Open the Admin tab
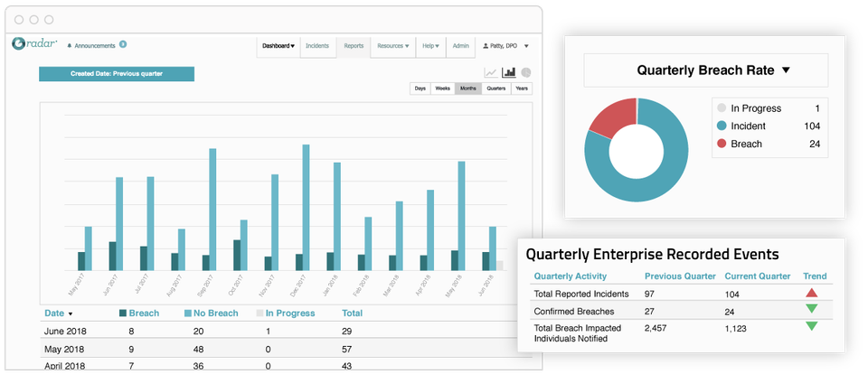Image resolution: width=868 pixels, height=374 pixels. coord(460,46)
